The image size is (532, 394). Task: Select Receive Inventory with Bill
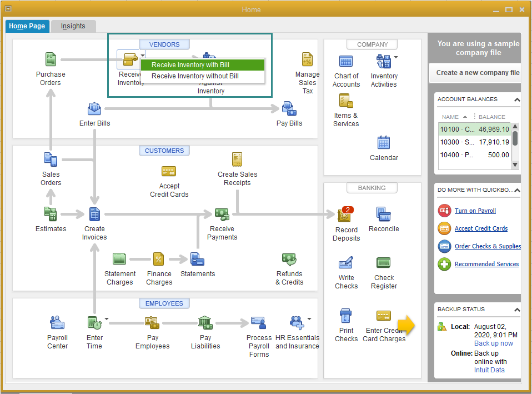[203, 65]
